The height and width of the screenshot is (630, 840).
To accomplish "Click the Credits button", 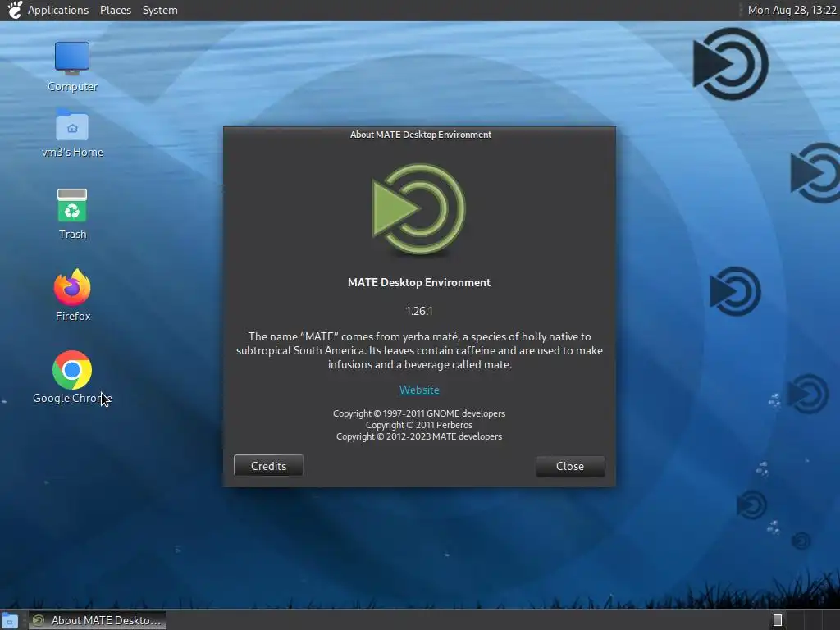I will click(x=268, y=466).
